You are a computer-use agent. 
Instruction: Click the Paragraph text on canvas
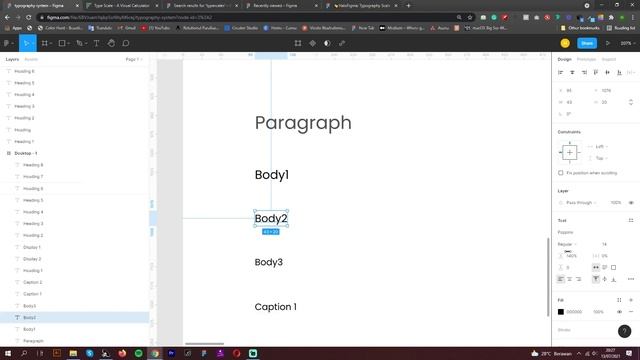pyautogui.click(x=303, y=123)
